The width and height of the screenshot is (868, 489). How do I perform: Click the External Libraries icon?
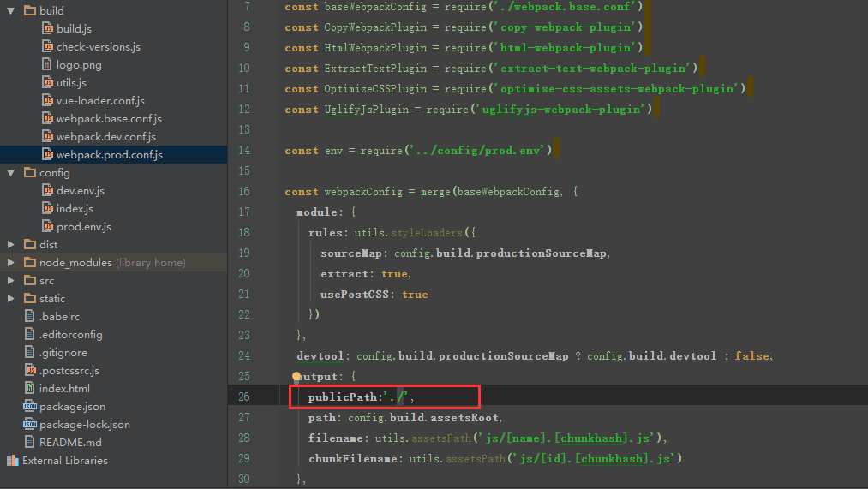coord(12,461)
